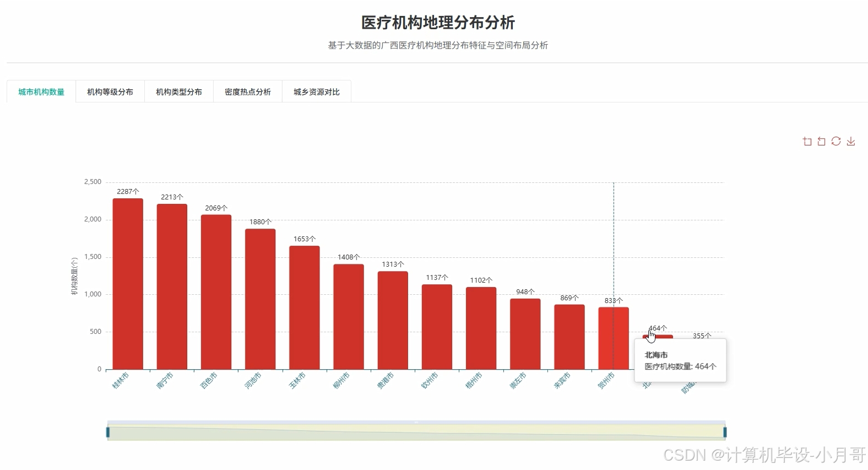Click the value label 2287个
The height and width of the screenshot is (470, 868).
pyautogui.click(x=128, y=192)
